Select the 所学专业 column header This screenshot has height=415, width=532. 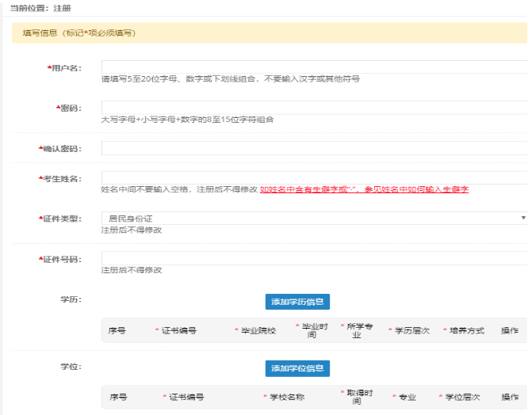[356, 330]
